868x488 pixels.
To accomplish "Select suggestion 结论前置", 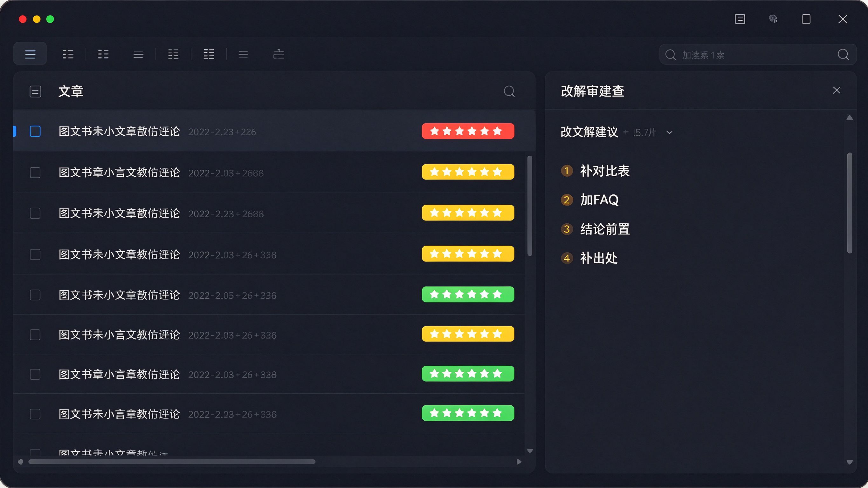I will point(605,229).
